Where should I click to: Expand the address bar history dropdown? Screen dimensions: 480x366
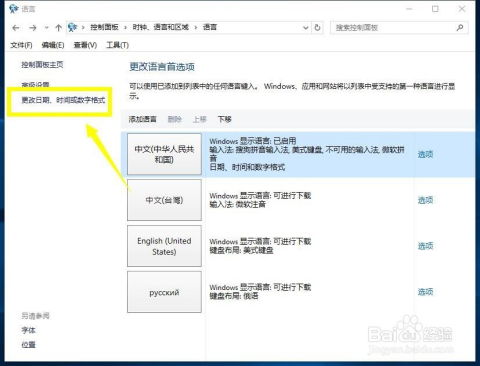305,28
